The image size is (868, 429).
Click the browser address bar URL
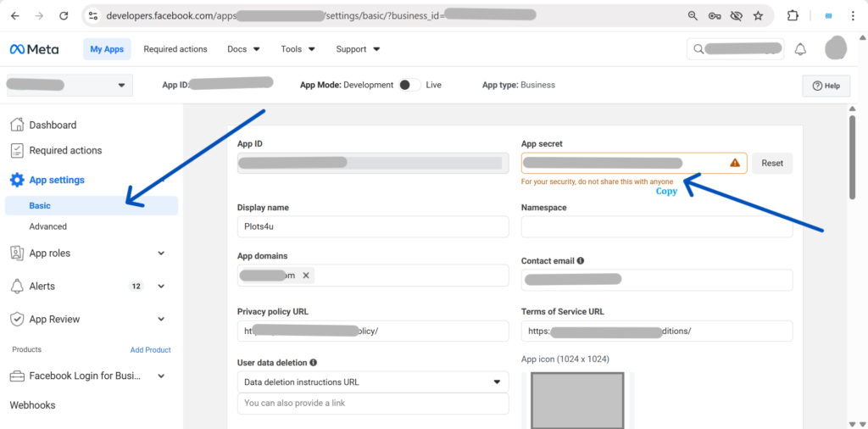pyautogui.click(x=321, y=16)
